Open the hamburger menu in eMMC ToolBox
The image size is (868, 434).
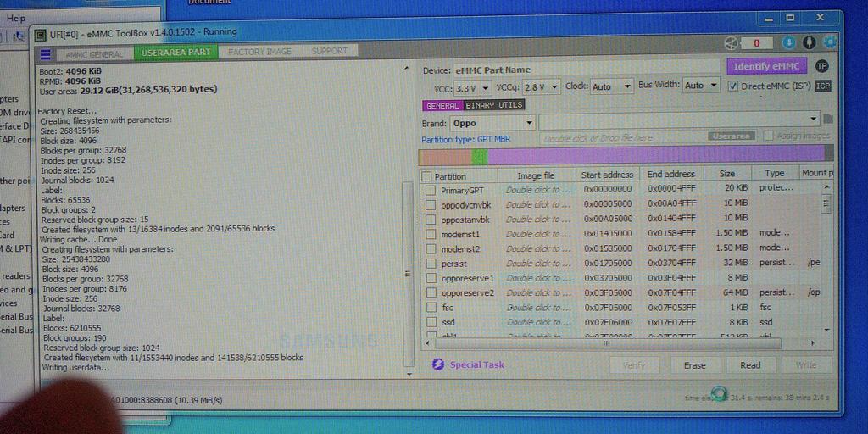(46, 53)
